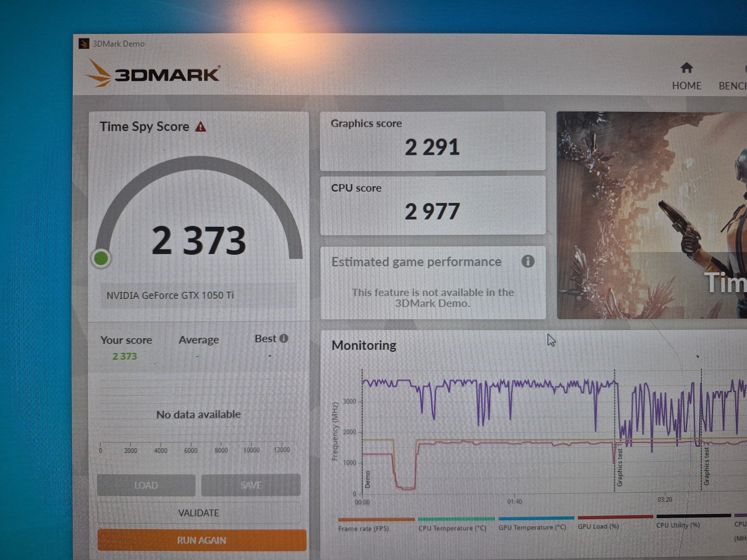747x560 pixels.
Task: Click the 12000 tick on score distribution axis
Action: (282, 450)
